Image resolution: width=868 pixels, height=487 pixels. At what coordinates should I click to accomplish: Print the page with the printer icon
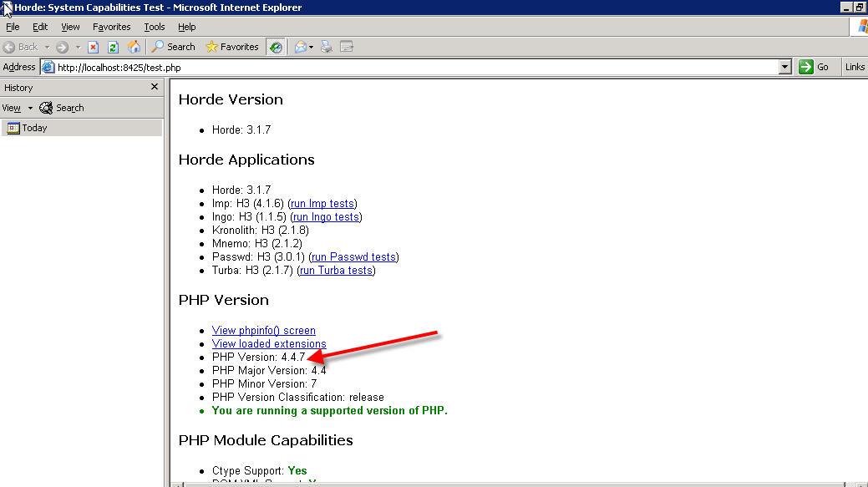coord(327,47)
